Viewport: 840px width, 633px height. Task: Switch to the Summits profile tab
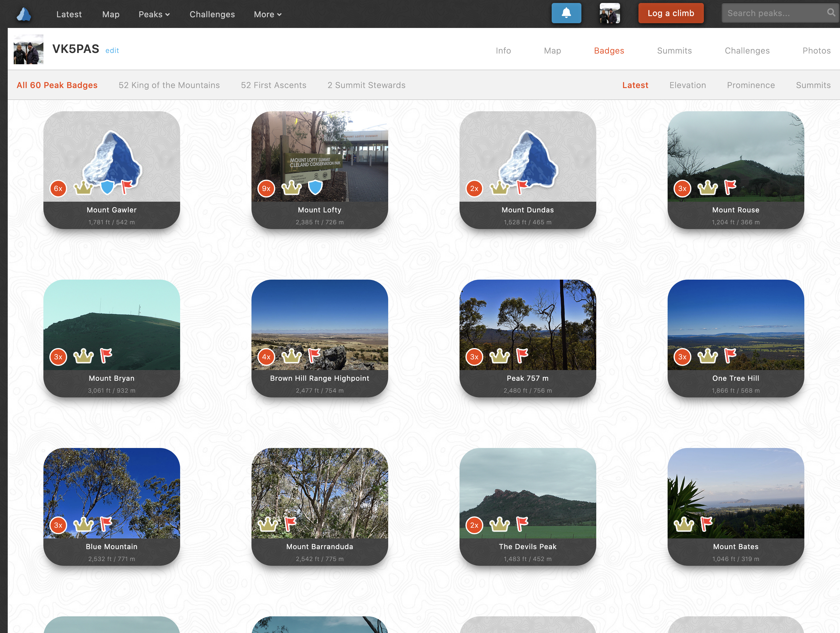coord(674,51)
